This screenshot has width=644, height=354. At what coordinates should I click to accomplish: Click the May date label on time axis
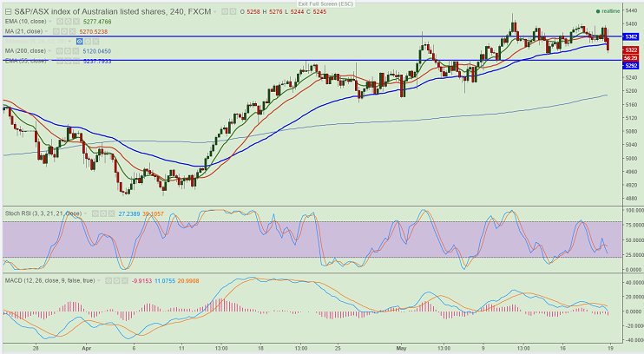[401, 348]
